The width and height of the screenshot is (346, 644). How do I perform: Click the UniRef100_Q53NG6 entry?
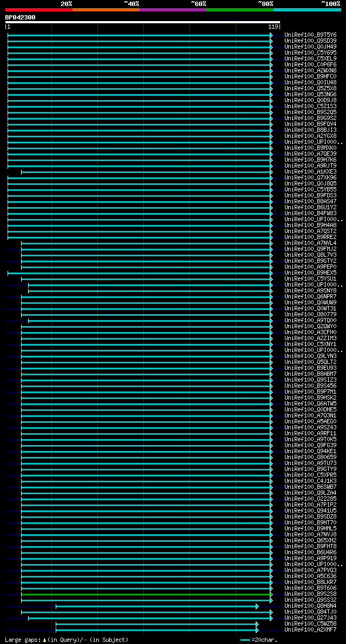point(310,95)
